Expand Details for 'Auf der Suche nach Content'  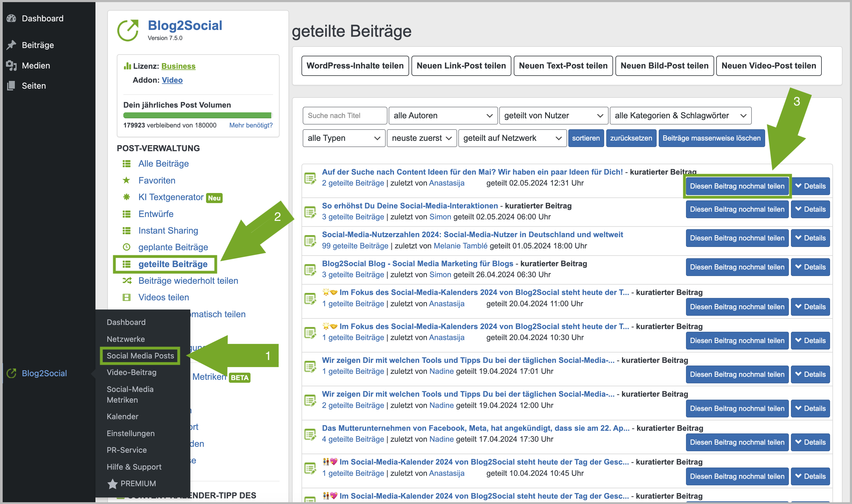pyautogui.click(x=810, y=186)
